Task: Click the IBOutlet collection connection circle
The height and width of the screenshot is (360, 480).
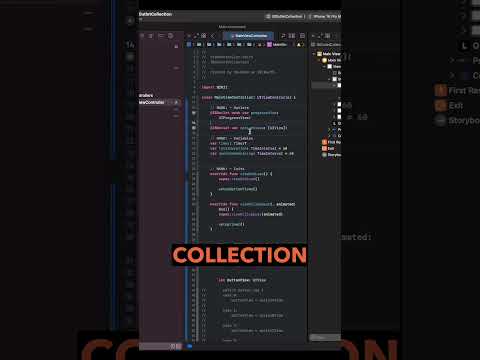Action: coord(194,128)
